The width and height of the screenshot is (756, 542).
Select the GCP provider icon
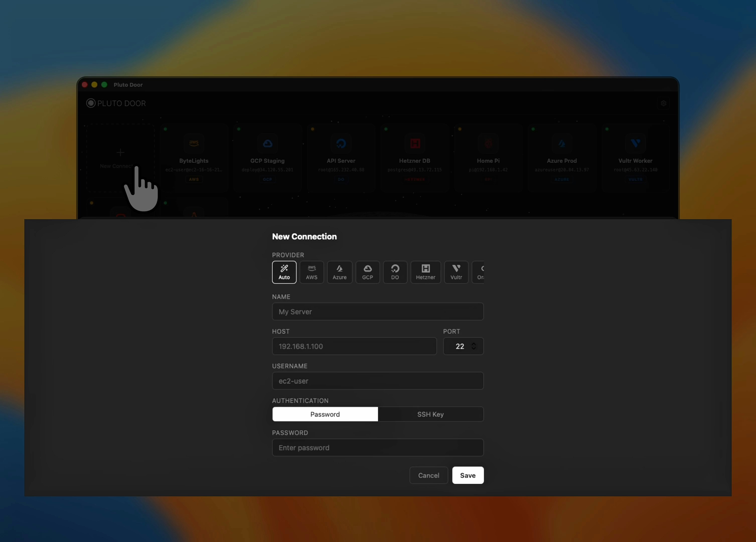click(367, 272)
